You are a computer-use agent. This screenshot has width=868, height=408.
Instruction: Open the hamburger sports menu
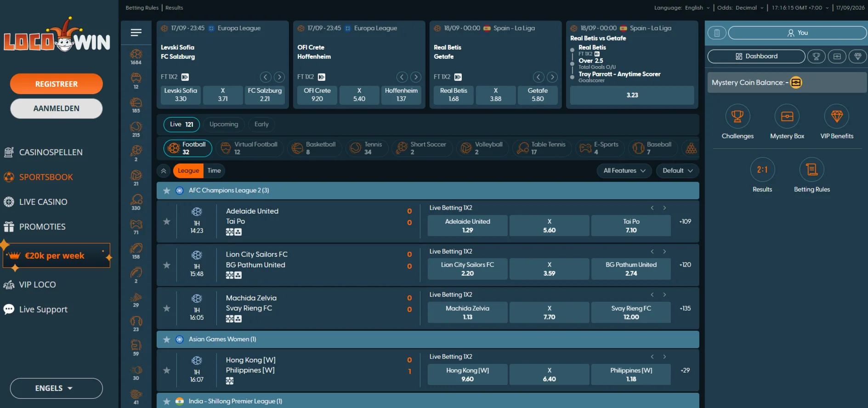[x=136, y=33]
